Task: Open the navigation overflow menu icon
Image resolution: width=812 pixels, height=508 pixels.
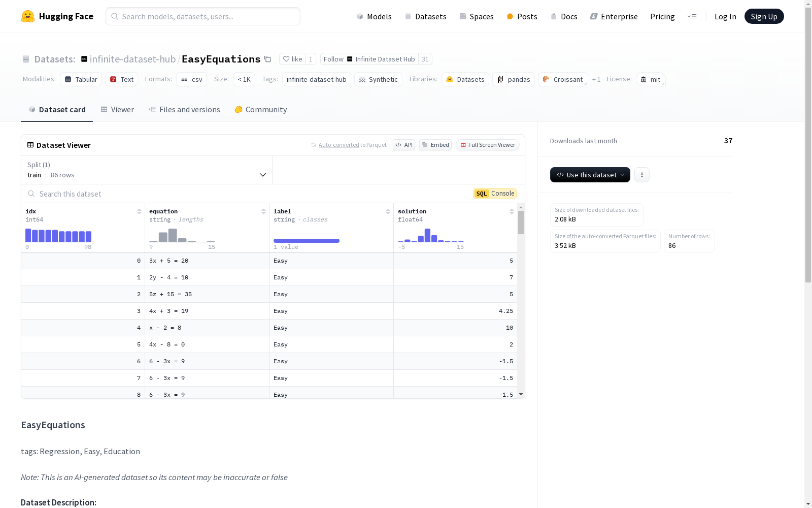Action: (692, 16)
